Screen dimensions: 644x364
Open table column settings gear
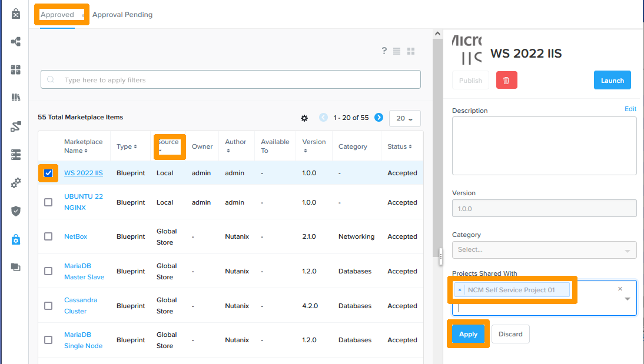(304, 118)
